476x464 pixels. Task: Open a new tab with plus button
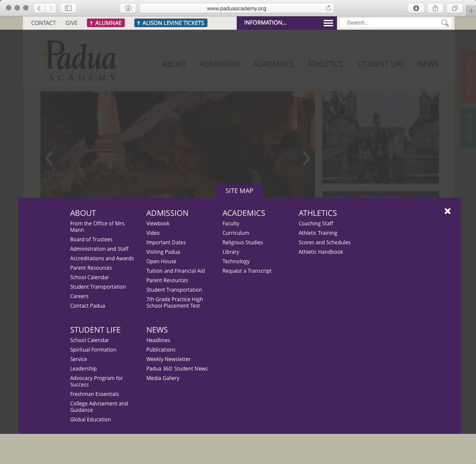pyautogui.click(x=471, y=11)
